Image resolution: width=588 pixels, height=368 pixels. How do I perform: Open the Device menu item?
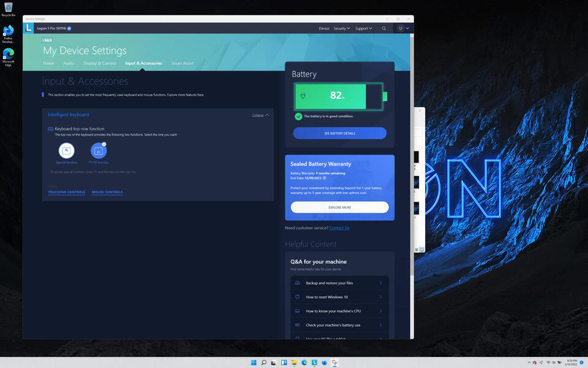[x=324, y=29]
